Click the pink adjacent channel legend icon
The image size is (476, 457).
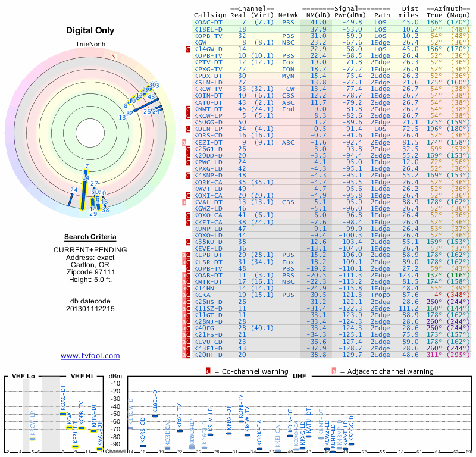tap(334, 371)
